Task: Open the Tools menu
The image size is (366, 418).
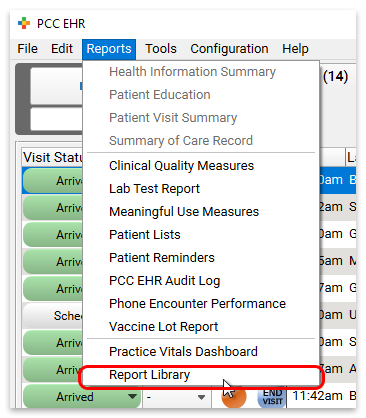Action: point(161,49)
